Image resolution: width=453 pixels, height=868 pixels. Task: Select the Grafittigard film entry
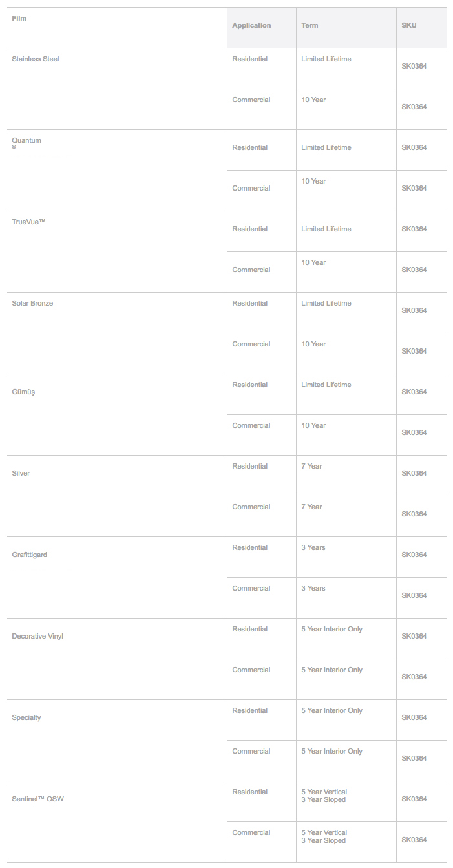click(x=30, y=555)
